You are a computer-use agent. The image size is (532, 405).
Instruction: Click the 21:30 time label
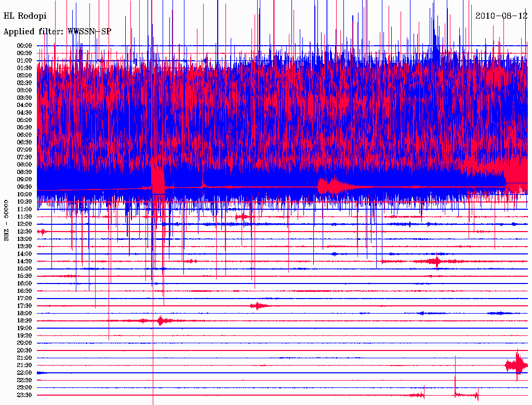(x=24, y=366)
